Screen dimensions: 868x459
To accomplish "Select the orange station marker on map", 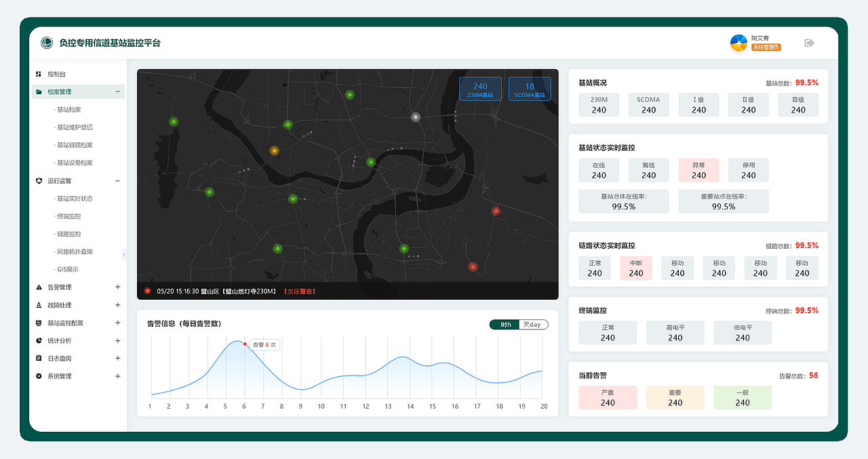I will click(x=274, y=151).
